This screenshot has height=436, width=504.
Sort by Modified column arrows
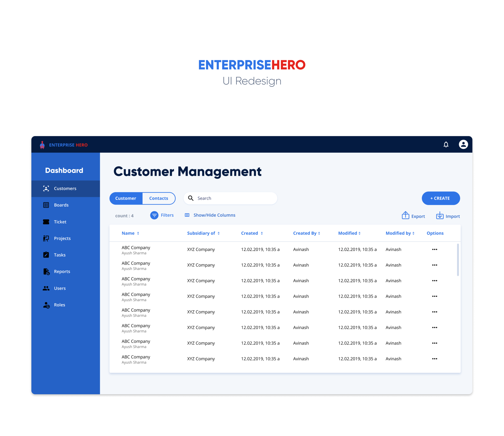(x=359, y=233)
